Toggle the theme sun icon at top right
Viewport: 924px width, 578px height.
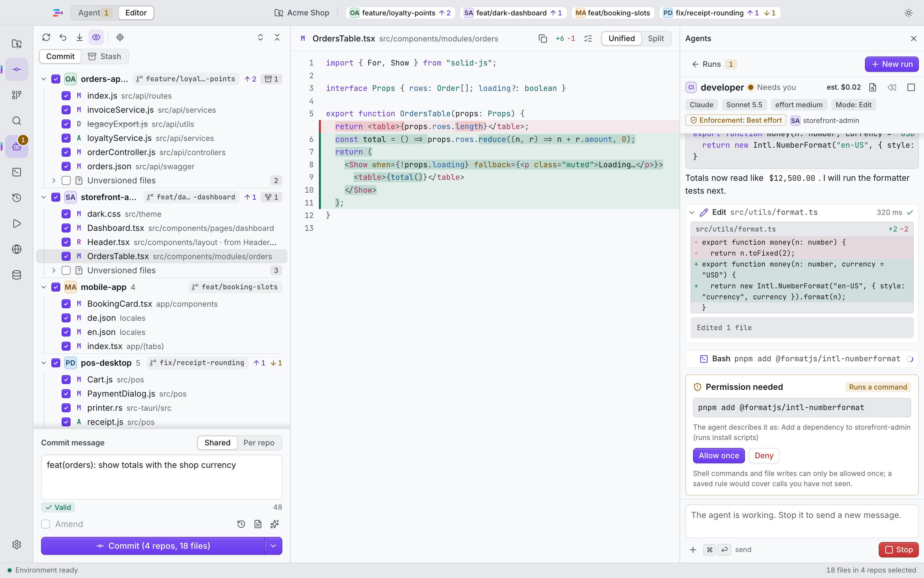908,13
